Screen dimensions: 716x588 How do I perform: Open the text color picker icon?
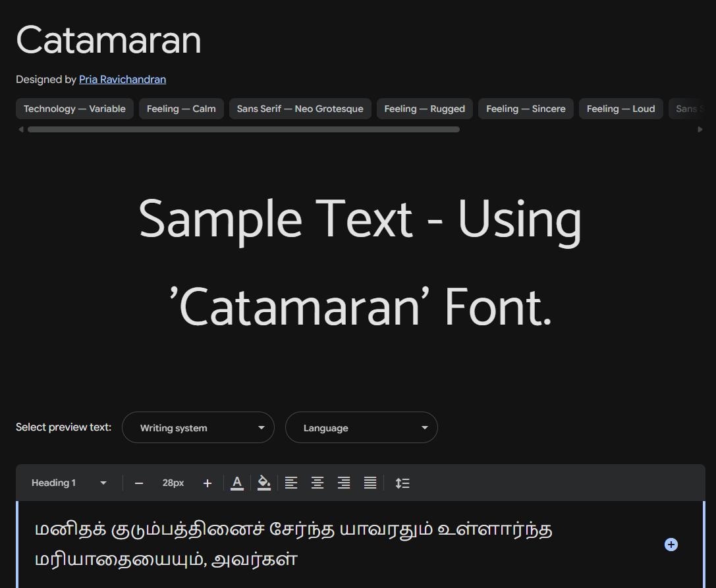(x=237, y=483)
